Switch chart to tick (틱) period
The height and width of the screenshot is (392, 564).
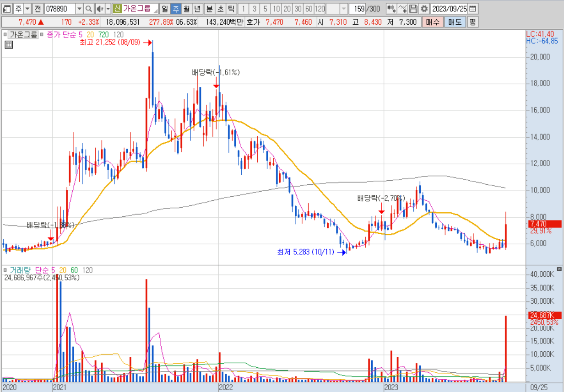[231, 9]
